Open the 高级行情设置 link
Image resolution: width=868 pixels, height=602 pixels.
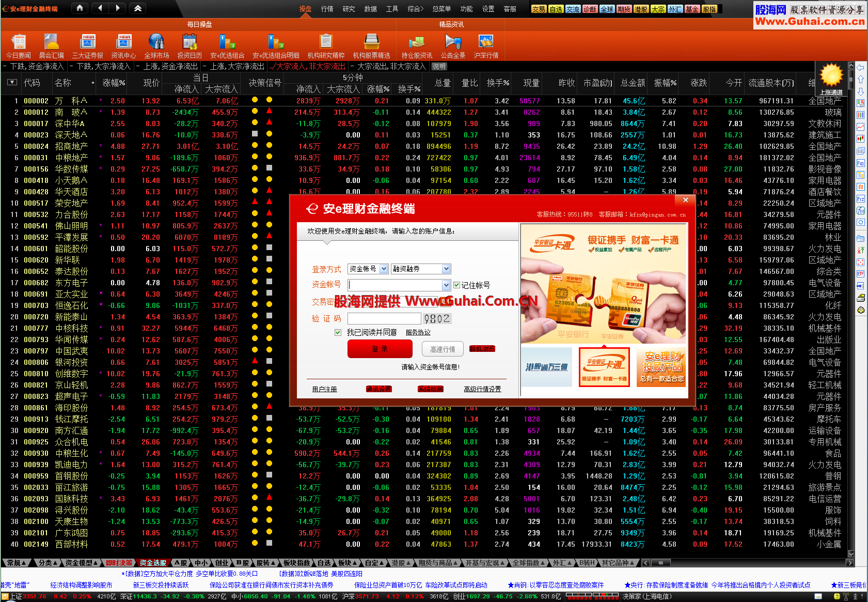tap(482, 389)
